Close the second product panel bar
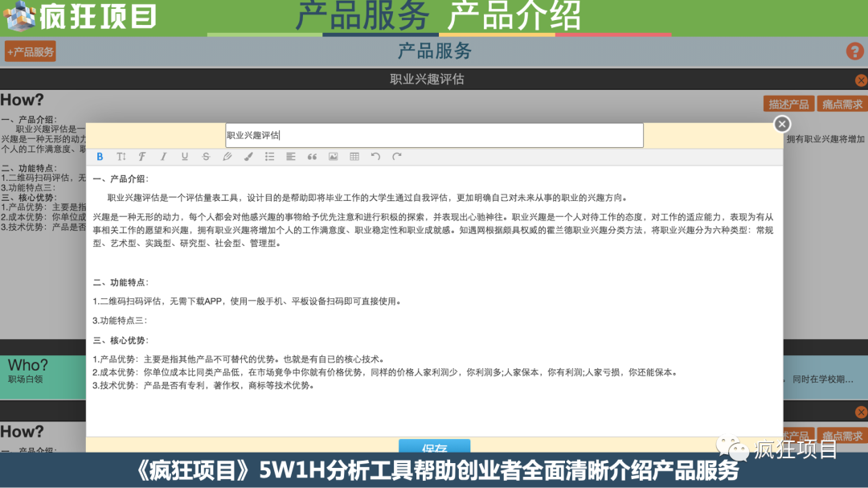 [x=861, y=412]
